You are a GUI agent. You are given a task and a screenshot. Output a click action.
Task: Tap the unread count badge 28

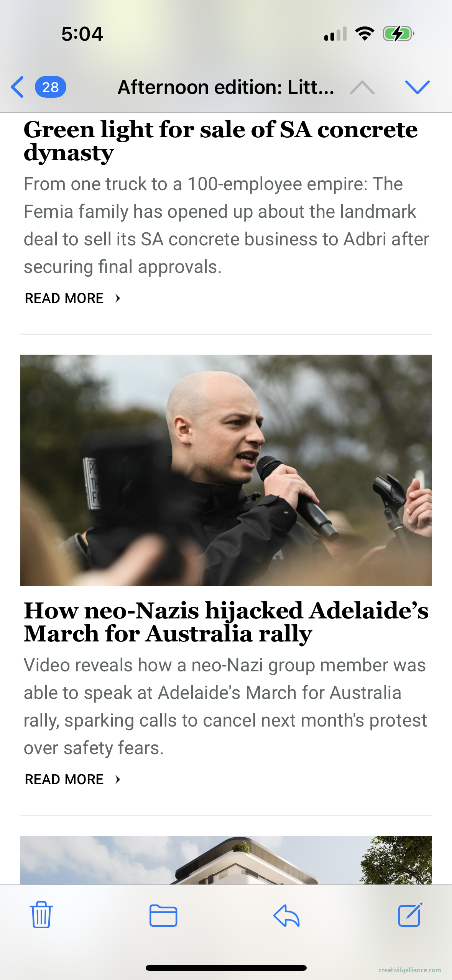coord(51,87)
